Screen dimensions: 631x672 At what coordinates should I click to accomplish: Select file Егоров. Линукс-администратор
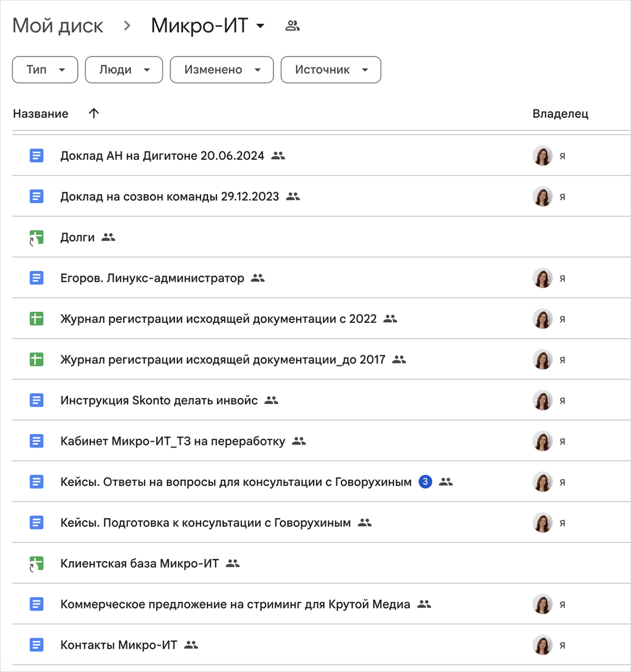(152, 278)
